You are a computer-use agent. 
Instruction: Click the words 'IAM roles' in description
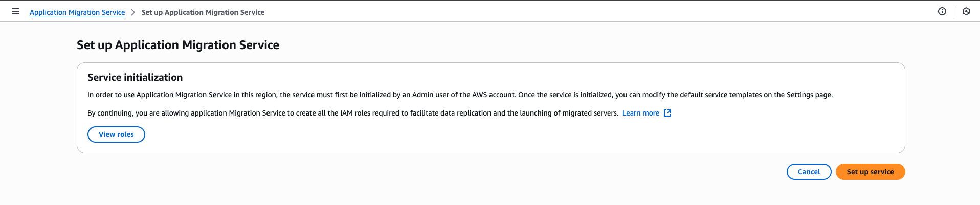pyautogui.click(x=355, y=113)
